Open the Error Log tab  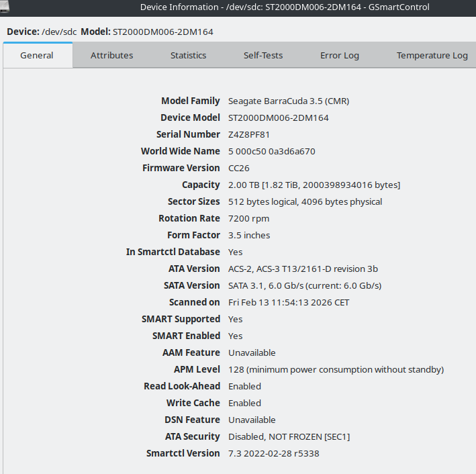[340, 55]
